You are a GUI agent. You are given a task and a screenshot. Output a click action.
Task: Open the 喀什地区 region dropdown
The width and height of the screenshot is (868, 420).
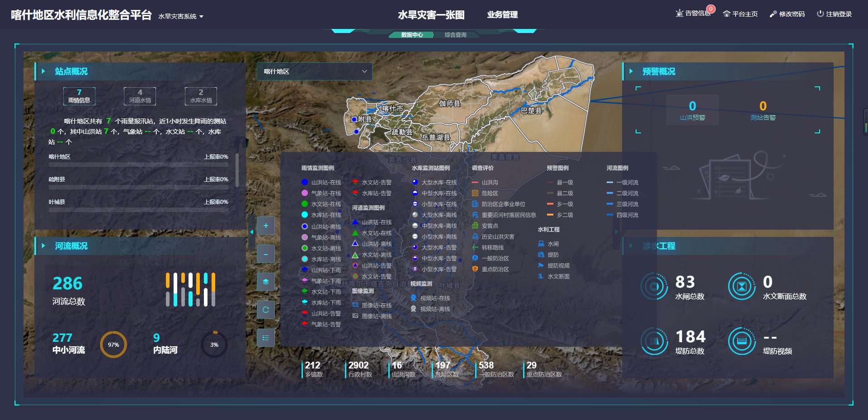[x=315, y=71]
